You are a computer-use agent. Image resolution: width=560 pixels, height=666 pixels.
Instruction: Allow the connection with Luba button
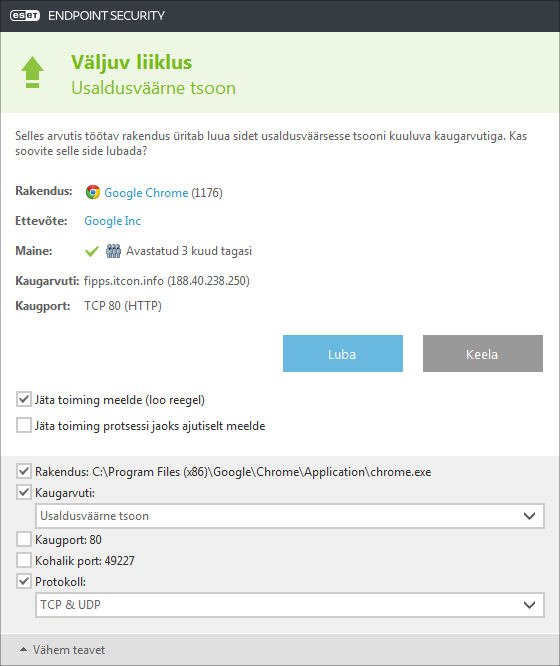pos(343,353)
